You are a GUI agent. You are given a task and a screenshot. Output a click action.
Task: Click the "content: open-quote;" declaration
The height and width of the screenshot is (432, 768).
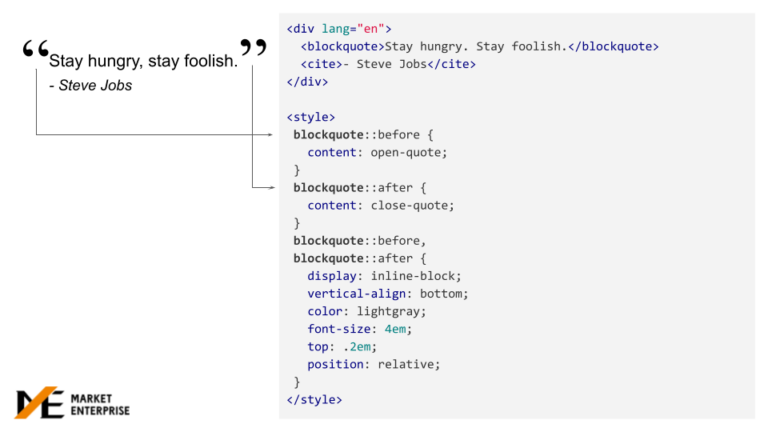[377, 152]
